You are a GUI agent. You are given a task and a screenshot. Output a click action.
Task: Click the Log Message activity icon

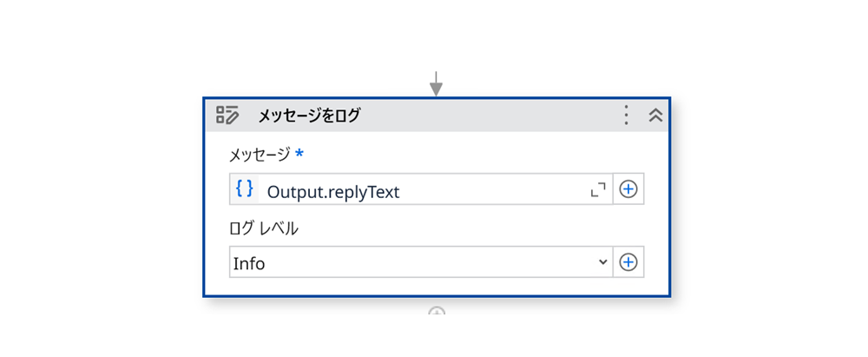tap(227, 116)
